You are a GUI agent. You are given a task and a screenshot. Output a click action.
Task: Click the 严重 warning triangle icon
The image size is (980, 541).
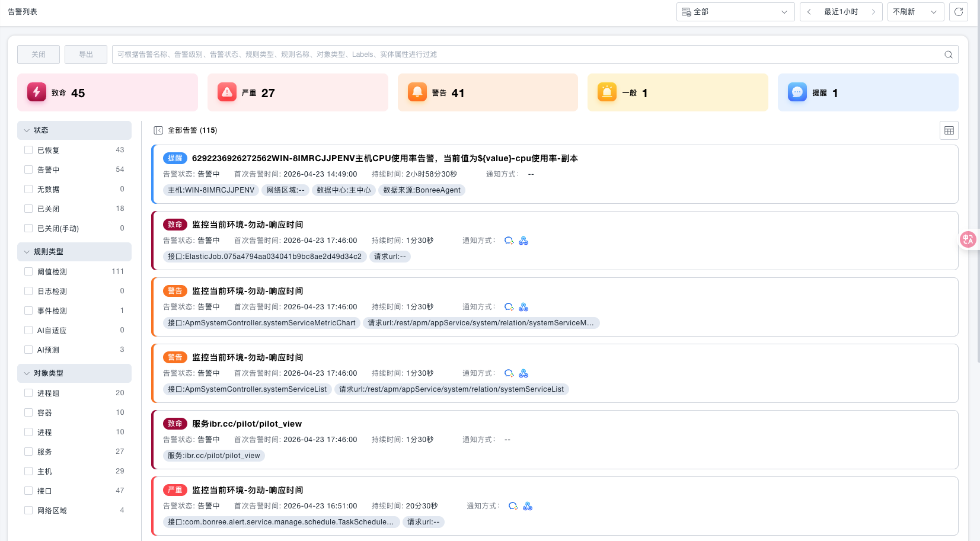click(227, 92)
